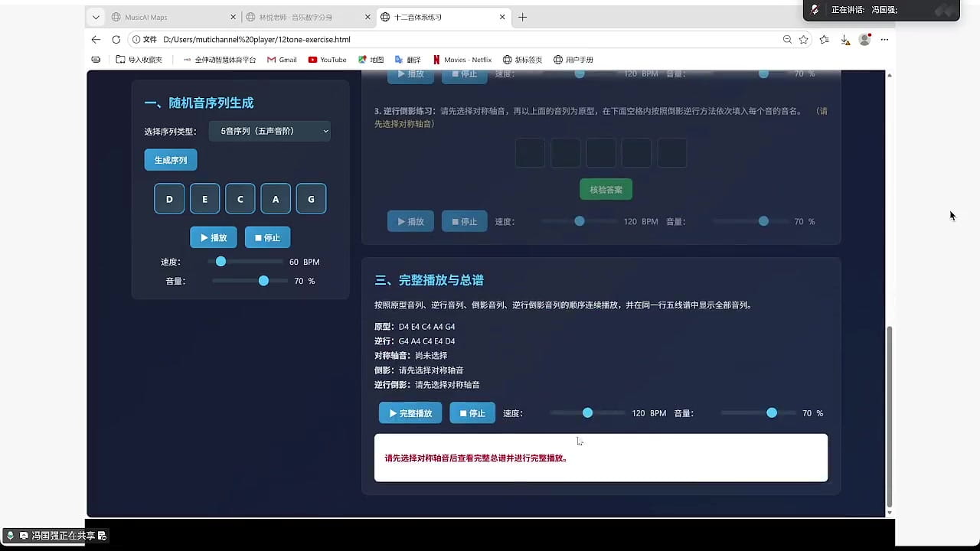The width and height of the screenshot is (980, 551).
Task: Open the YouTube bookmark
Action: pyautogui.click(x=327, y=60)
